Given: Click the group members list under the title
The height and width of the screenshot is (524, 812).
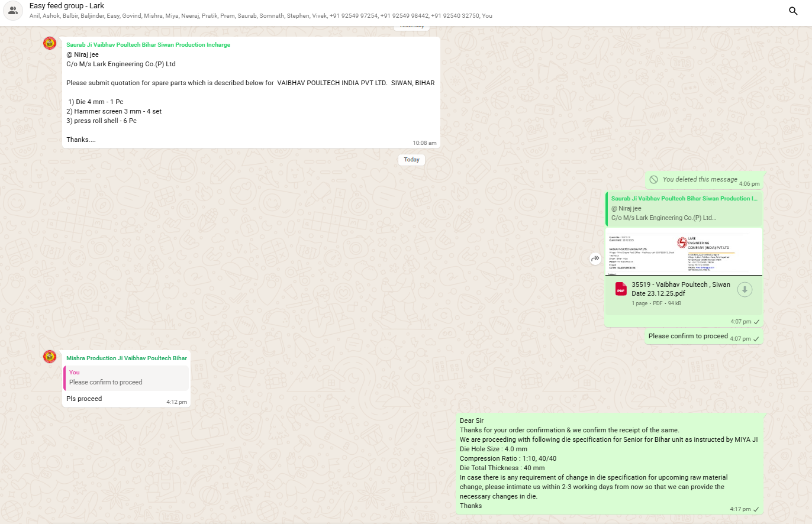Looking at the screenshot, I should pos(260,16).
